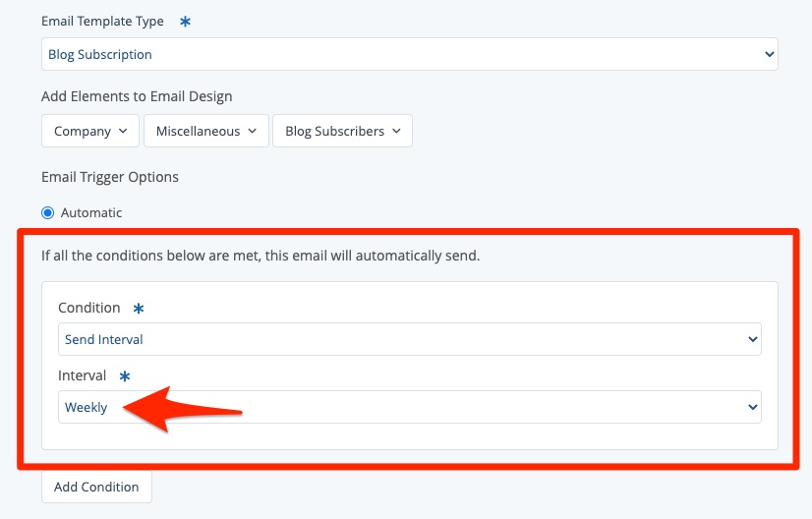
Task: Click the down chevron beside Miscellaneous
Action: point(253,132)
